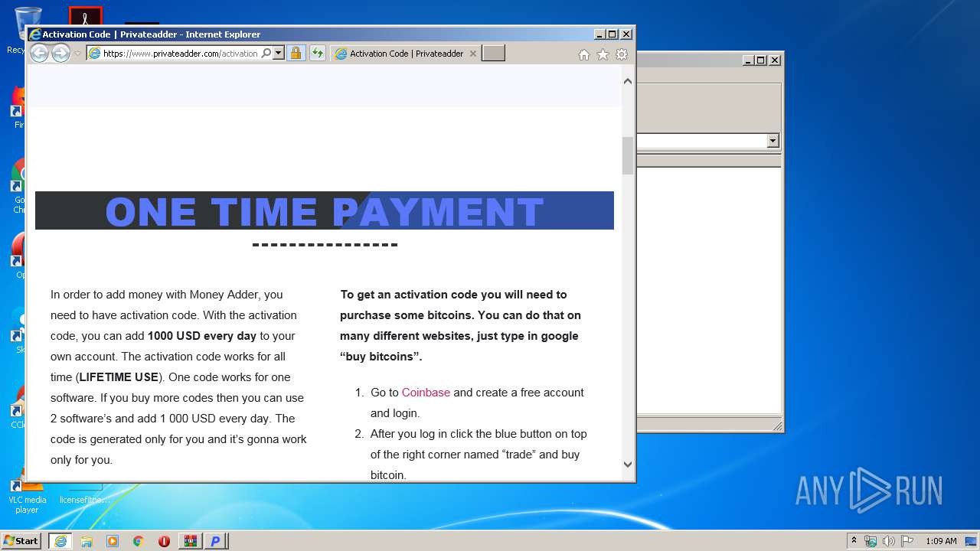Open the Windows Start menu
This screenshot has width=980, height=551.
21,541
